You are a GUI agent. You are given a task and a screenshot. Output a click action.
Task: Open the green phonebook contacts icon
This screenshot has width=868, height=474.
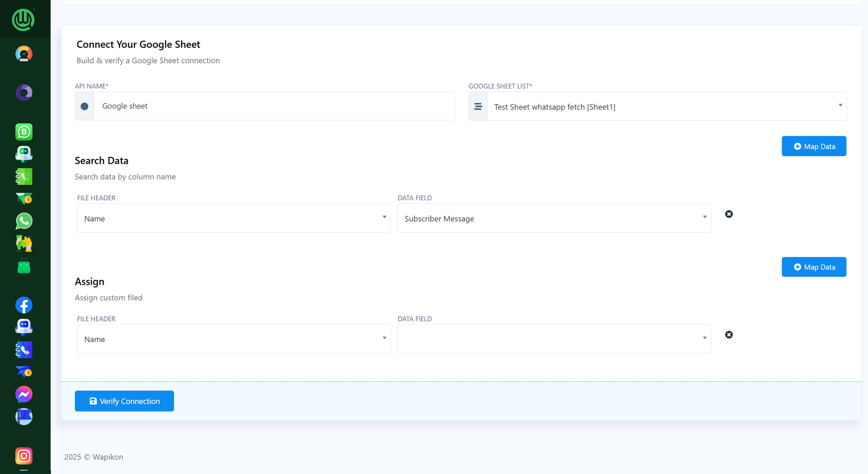coord(24,176)
